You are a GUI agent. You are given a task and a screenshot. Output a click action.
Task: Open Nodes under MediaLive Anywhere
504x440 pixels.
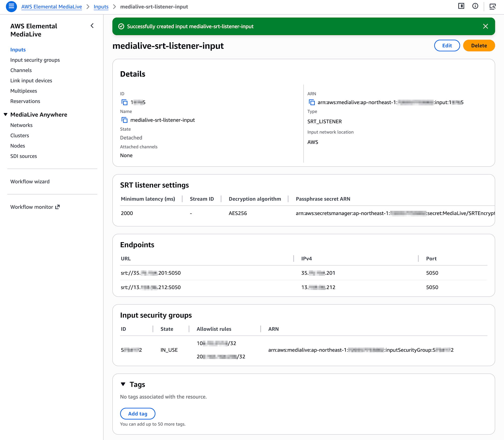click(x=18, y=146)
